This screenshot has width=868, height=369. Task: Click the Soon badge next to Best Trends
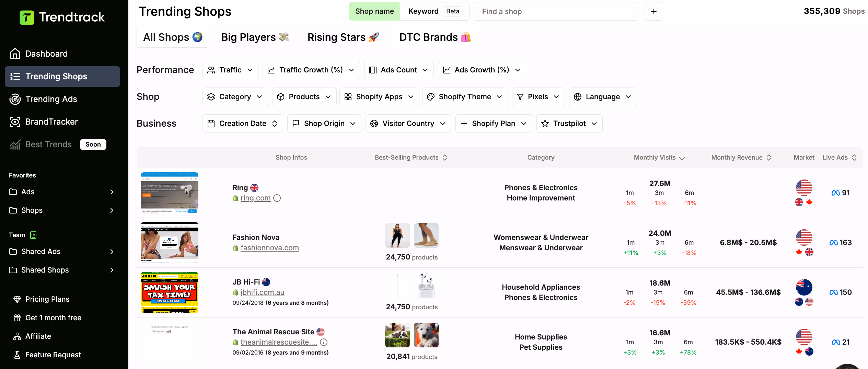click(x=93, y=145)
